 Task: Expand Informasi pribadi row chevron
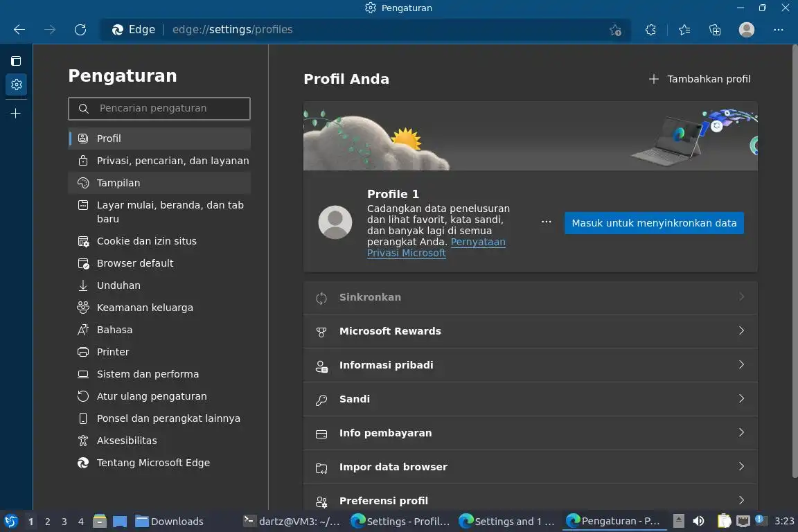coord(741,364)
